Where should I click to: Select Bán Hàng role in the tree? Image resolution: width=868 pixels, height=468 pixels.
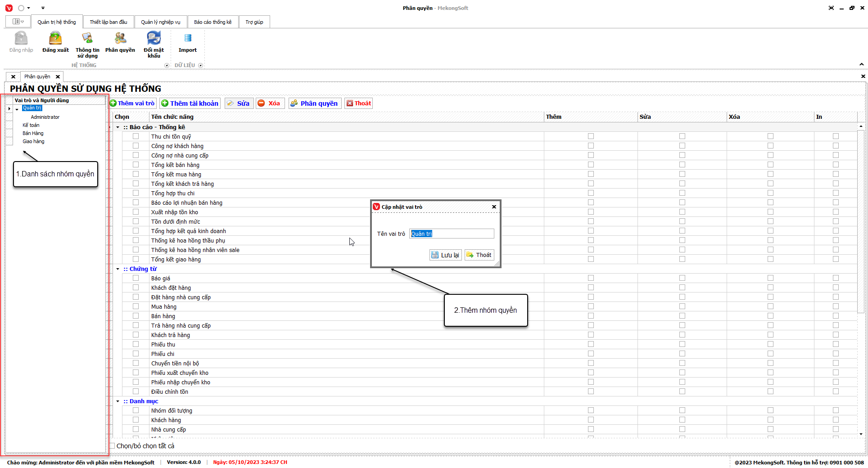click(x=33, y=133)
